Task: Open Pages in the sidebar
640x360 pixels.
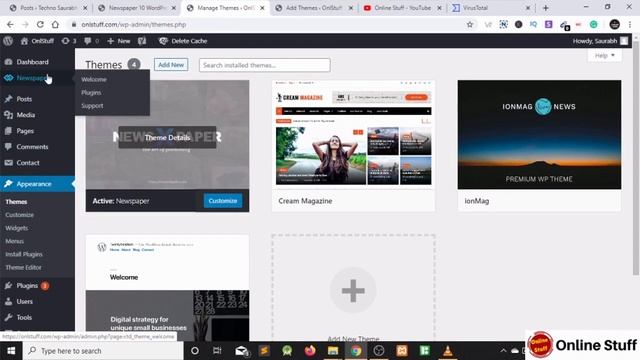Action: (x=25, y=131)
